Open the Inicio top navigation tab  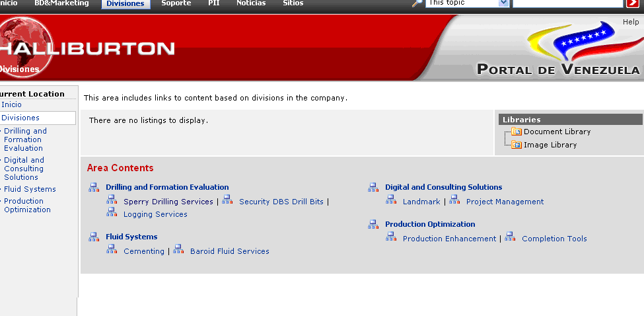coord(8,3)
